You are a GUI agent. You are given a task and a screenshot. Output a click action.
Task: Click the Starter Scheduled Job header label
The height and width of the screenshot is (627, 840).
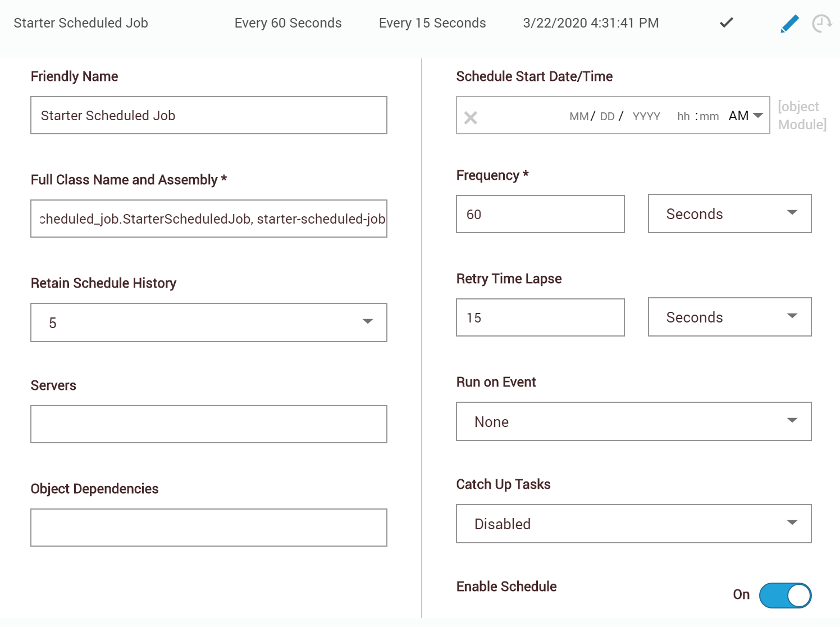tap(80, 23)
